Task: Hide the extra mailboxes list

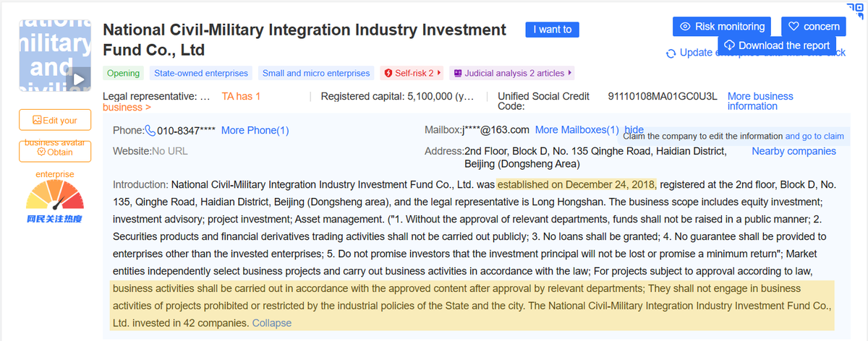Action: [634, 130]
